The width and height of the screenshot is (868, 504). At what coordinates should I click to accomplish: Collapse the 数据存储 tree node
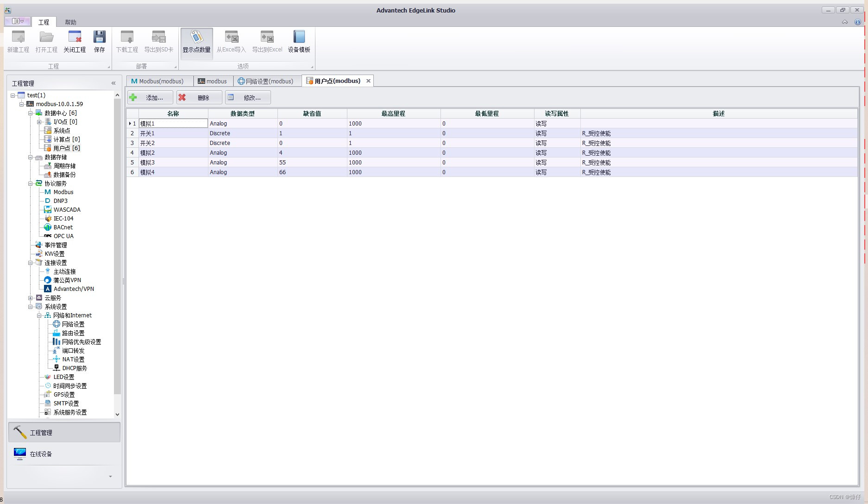pyautogui.click(x=31, y=157)
